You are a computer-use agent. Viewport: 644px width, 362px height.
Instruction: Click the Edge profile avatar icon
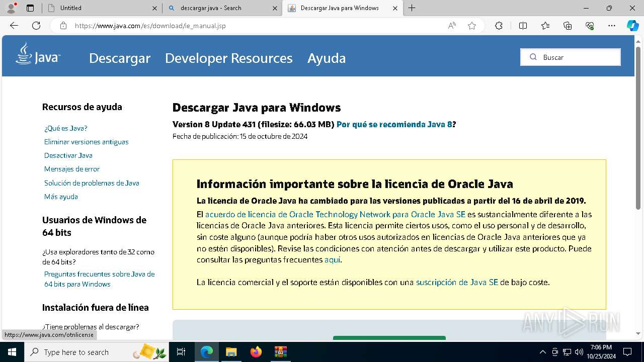point(11,8)
